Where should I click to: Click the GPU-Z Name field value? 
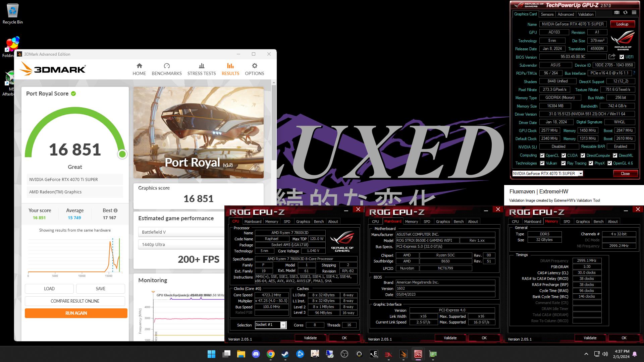(x=573, y=24)
